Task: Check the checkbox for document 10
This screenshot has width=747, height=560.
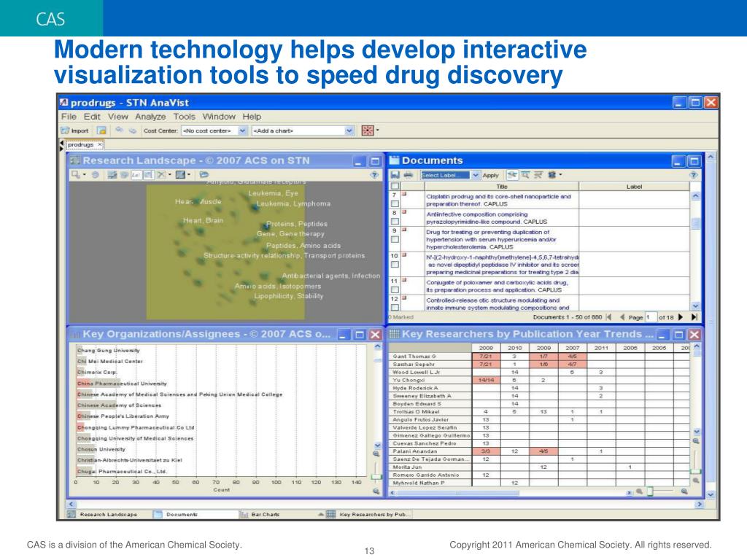Action: click(395, 265)
